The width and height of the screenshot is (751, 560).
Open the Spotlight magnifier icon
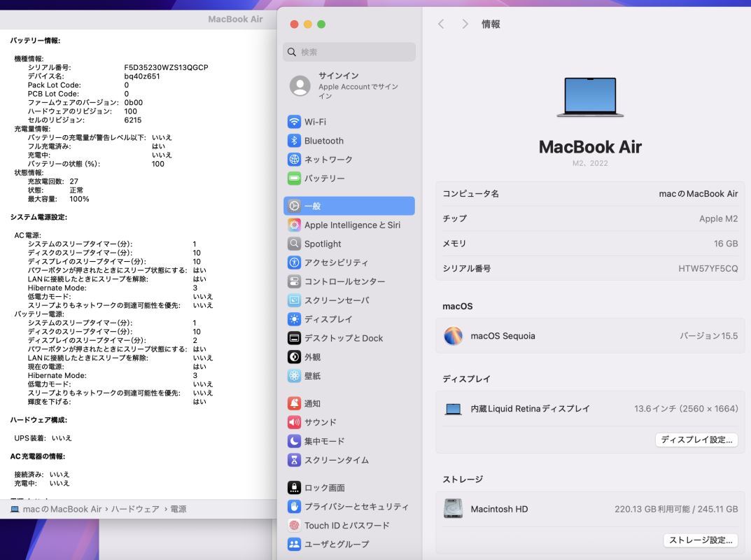coord(294,244)
